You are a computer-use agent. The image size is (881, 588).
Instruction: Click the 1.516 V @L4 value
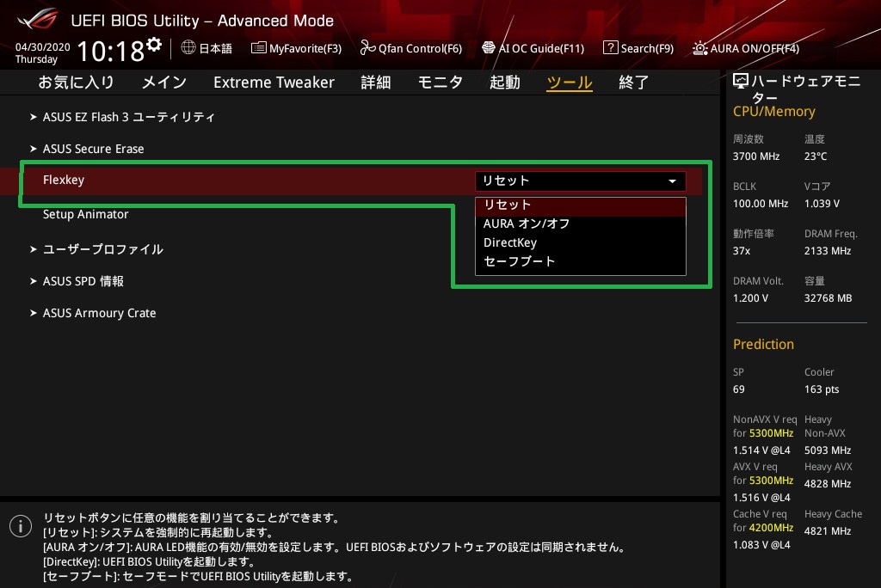761,497
